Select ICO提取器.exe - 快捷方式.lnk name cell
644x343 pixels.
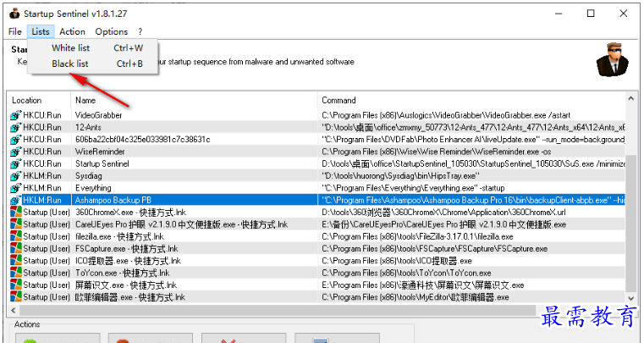coord(128,261)
